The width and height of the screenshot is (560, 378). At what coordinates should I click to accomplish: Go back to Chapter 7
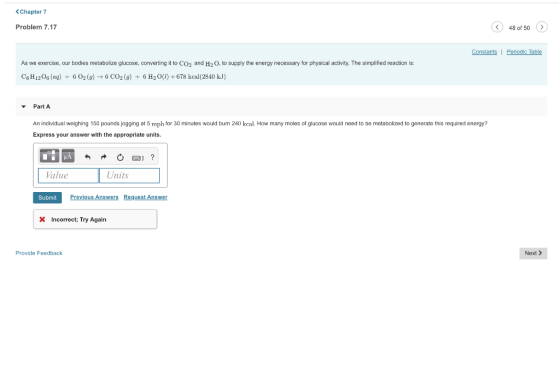[31, 12]
